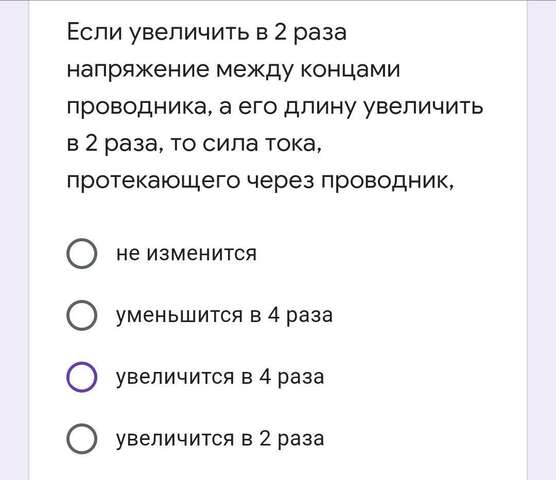The width and height of the screenshot is (556, 480).
Task: Click the word 'концами' in the question
Action: 350,70
